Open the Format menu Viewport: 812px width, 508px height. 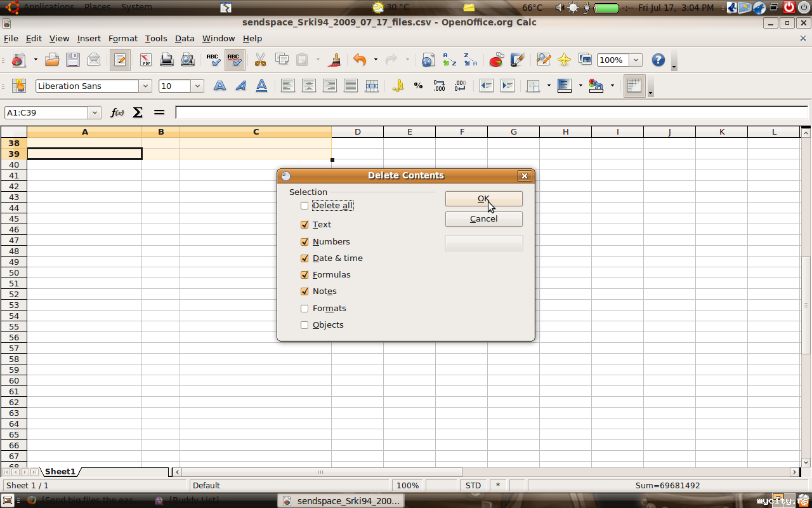pos(122,39)
